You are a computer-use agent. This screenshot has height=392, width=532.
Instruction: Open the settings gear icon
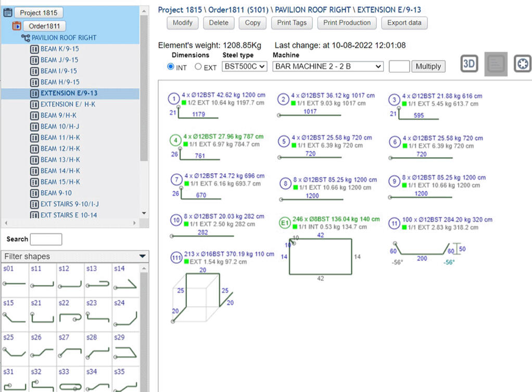[522, 63]
